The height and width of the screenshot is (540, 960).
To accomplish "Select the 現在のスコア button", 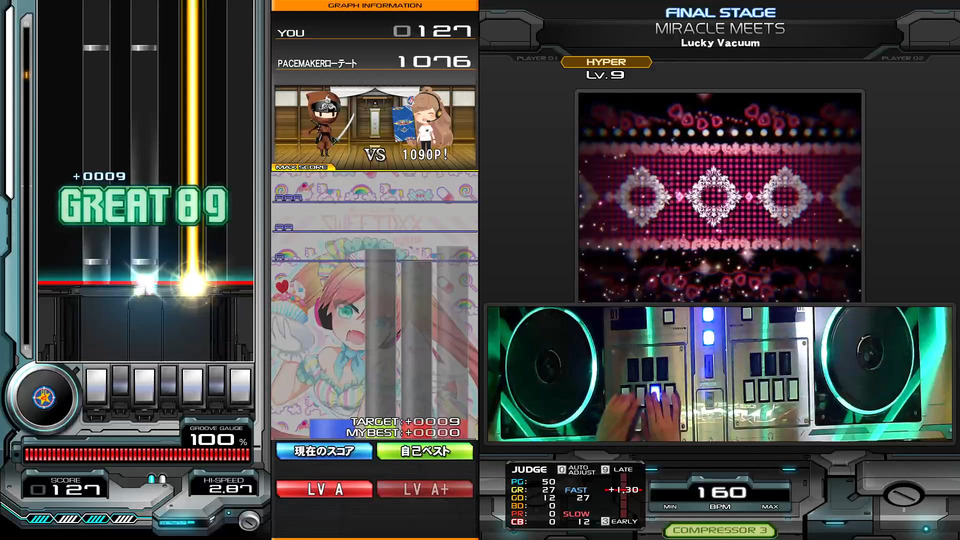I will click(324, 451).
